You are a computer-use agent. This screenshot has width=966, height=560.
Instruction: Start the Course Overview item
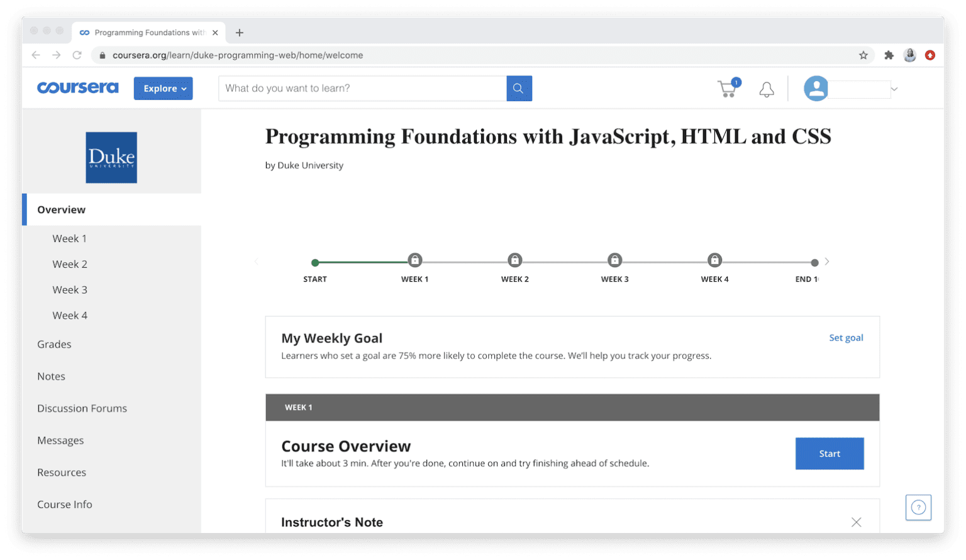coord(829,453)
